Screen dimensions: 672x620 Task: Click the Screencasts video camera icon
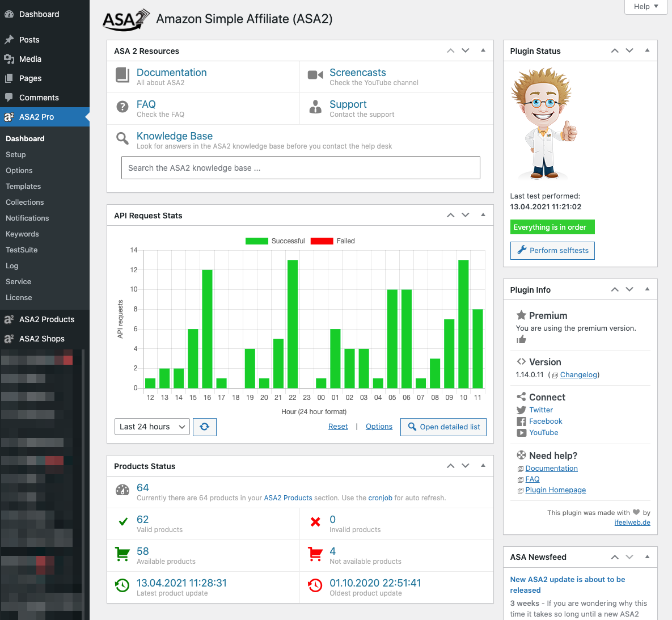click(x=315, y=74)
